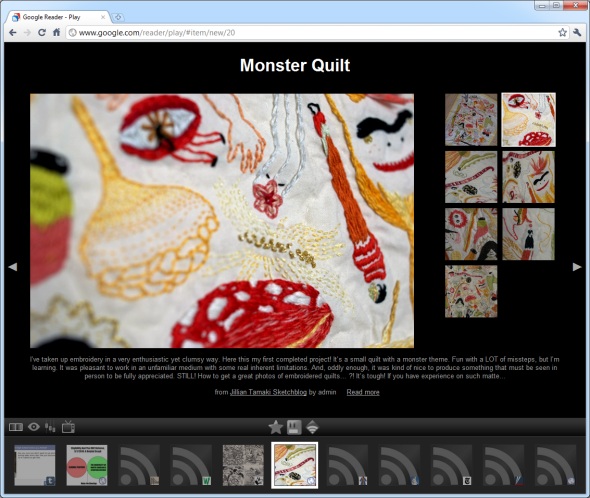Click the Read more link
590x498 pixels.
[363, 392]
